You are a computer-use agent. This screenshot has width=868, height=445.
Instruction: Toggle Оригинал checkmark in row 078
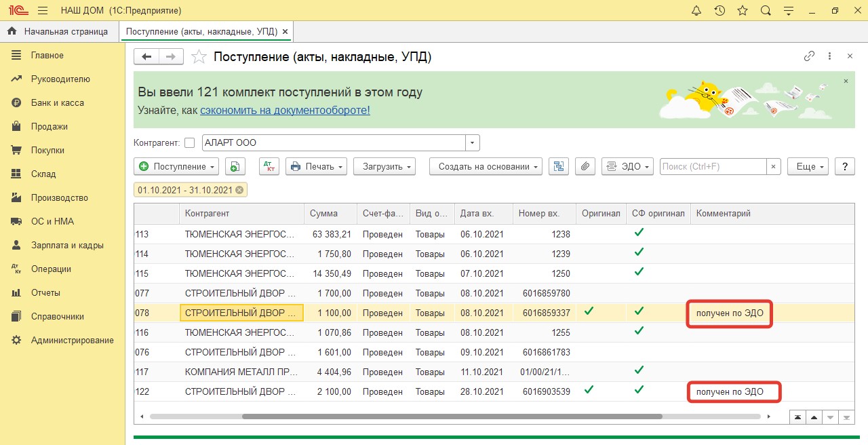[589, 311]
